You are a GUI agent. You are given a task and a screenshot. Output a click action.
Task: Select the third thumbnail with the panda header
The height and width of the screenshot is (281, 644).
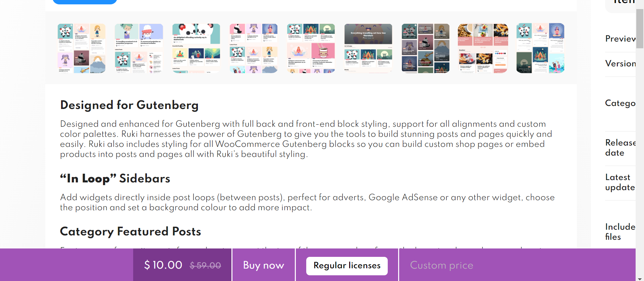[x=196, y=48]
